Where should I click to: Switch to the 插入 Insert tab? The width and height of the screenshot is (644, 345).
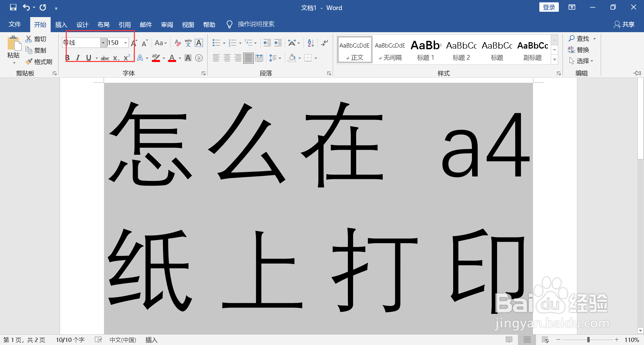pos(61,24)
